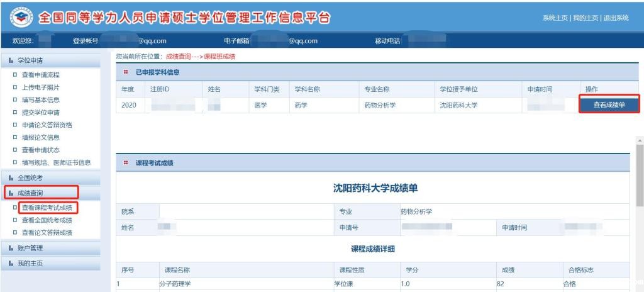Select 填报论文信息 in the sidebar
Image resolution: width=644 pixels, height=292 pixels.
coord(41,138)
